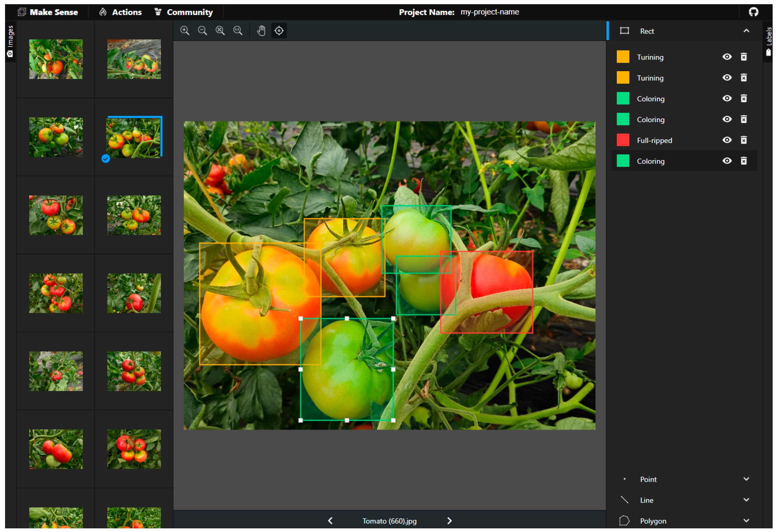Expand the Point labels section
The height and width of the screenshot is (532, 776).
point(746,479)
